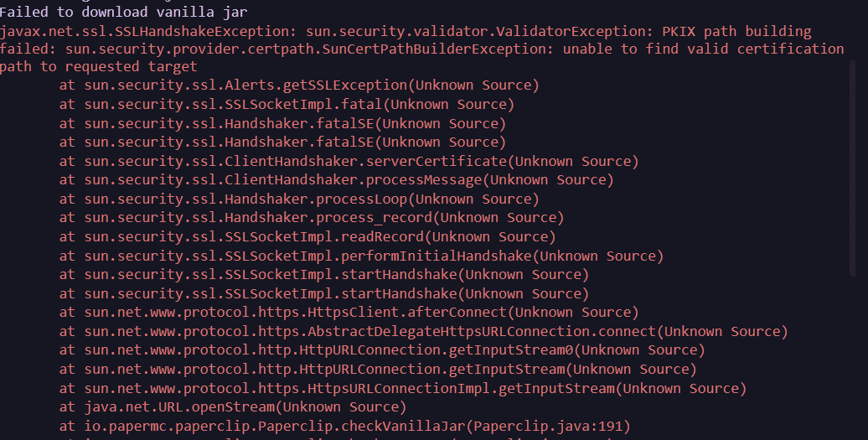This screenshot has width=868, height=440.
Task: Select the SSLSocketImpl.readRecord stack frame
Action: click(x=307, y=236)
